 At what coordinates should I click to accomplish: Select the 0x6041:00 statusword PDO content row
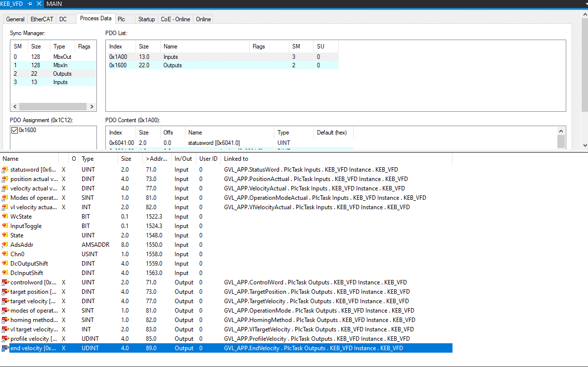pos(230,143)
